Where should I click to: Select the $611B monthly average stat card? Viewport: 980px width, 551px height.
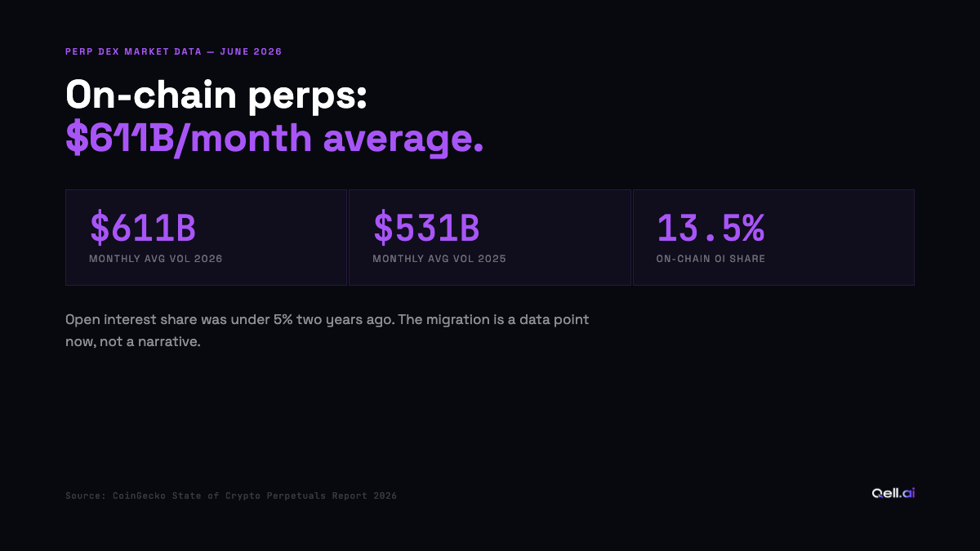pyautogui.click(x=207, y=238)
